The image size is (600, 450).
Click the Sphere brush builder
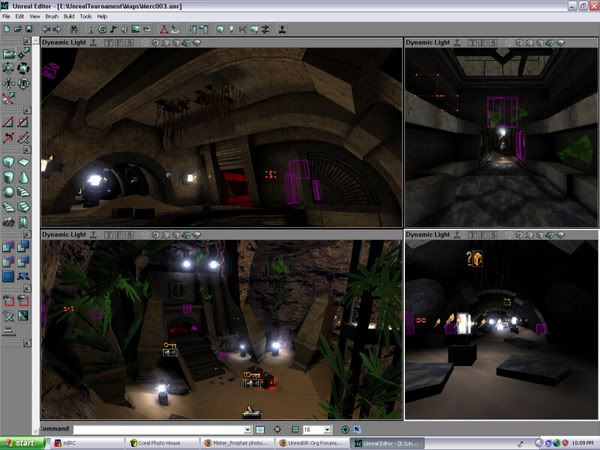point(8,192)
